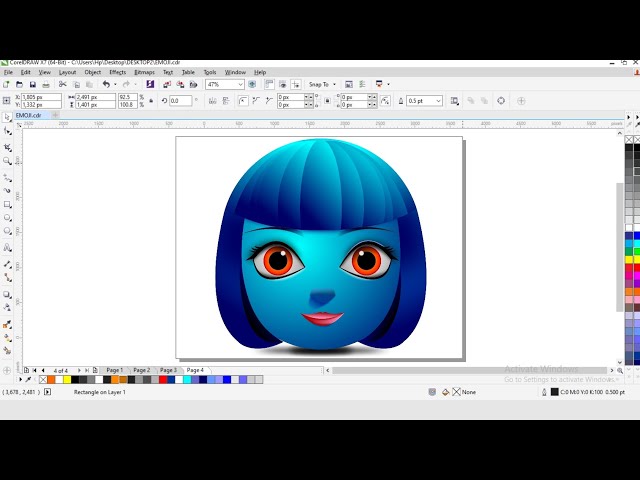Toggle the chamfered corner style
This screenshot has width=640, height=480.
269,101
